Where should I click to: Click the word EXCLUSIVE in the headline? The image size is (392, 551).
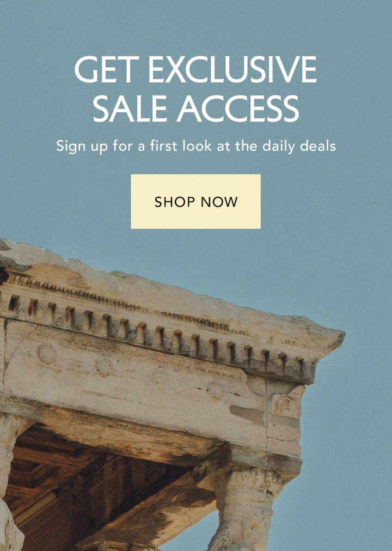pos(232,69)
